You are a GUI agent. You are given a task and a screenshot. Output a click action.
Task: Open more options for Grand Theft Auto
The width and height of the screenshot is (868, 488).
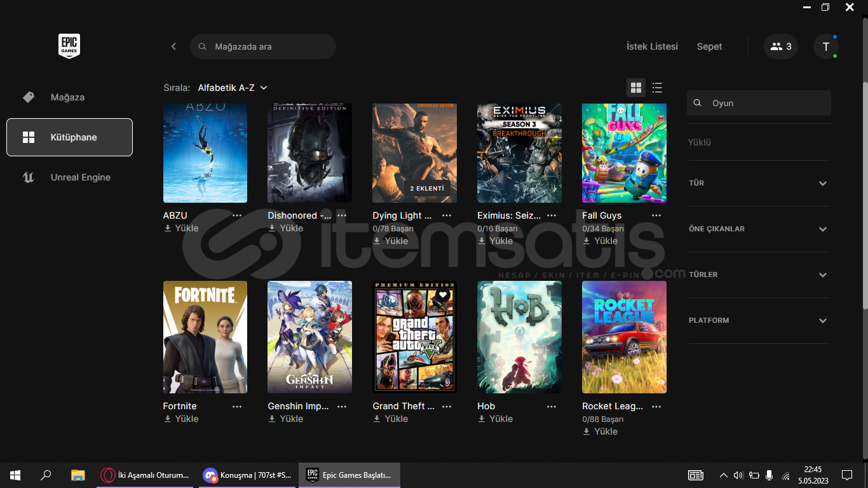coord(447,406)
